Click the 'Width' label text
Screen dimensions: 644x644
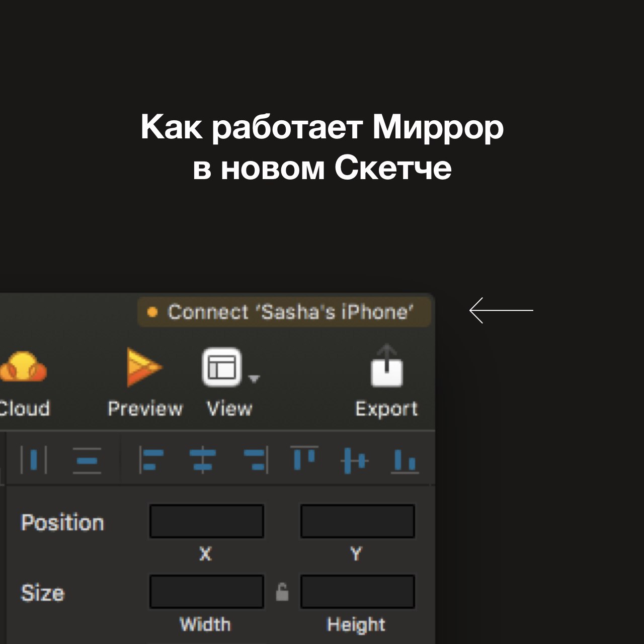click(205, 624)
